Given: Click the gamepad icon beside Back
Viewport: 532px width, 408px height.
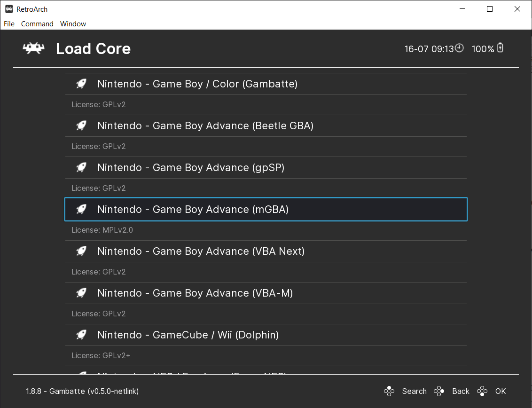Looking at the screenshot, I should [439, 391].
